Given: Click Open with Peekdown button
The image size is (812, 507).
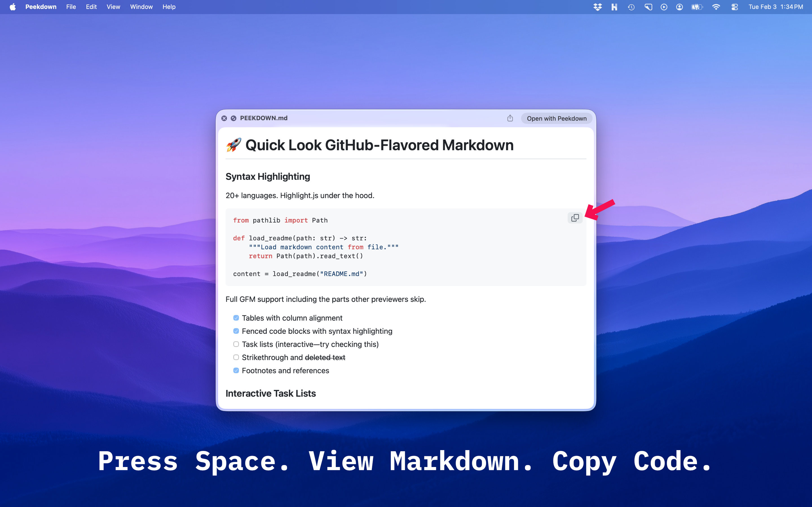Looking at the screenshot, I should (x=556, y=118).
